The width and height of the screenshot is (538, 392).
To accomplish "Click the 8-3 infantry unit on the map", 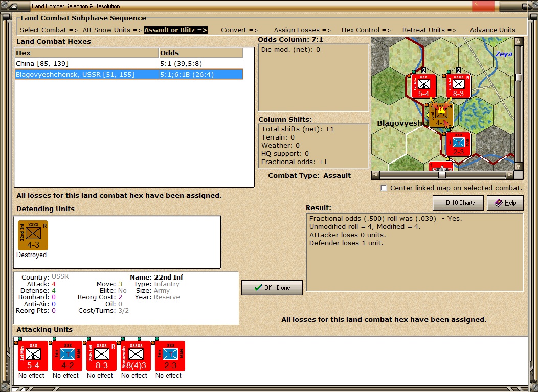I will click(x=459, y=86).
